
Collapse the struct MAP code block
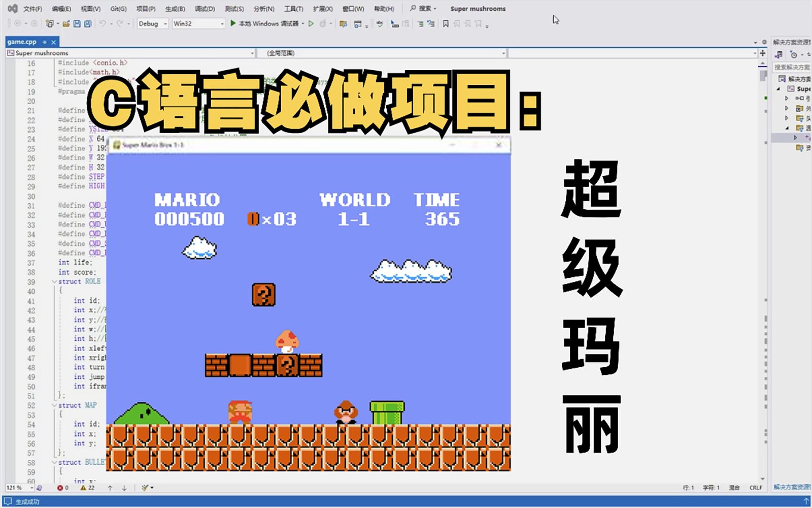(54, 405)
